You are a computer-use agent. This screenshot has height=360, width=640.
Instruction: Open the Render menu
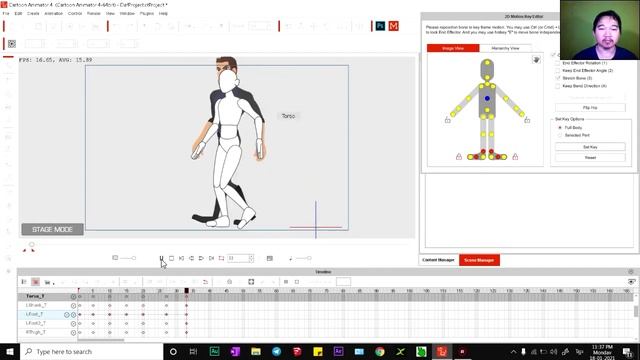coord(93,13)
